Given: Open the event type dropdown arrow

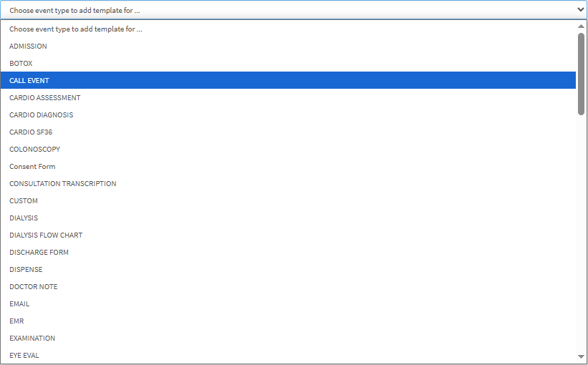Looking at the screenshot, I should [581, 10].
